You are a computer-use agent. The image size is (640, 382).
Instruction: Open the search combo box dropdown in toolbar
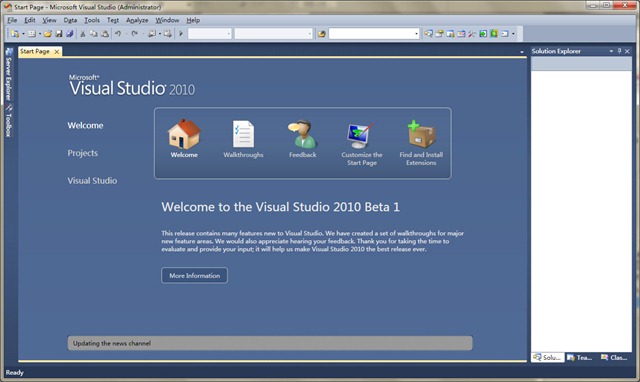[x=416, y=34]
